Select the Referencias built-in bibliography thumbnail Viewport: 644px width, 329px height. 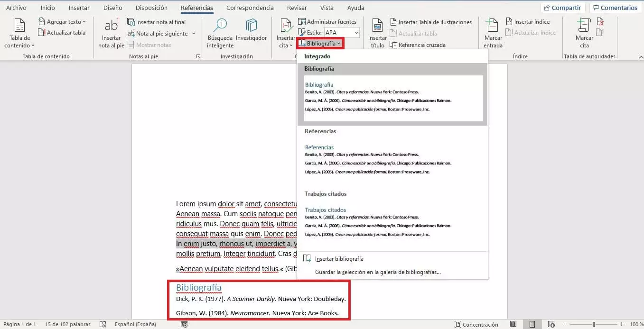pos(392,160)
